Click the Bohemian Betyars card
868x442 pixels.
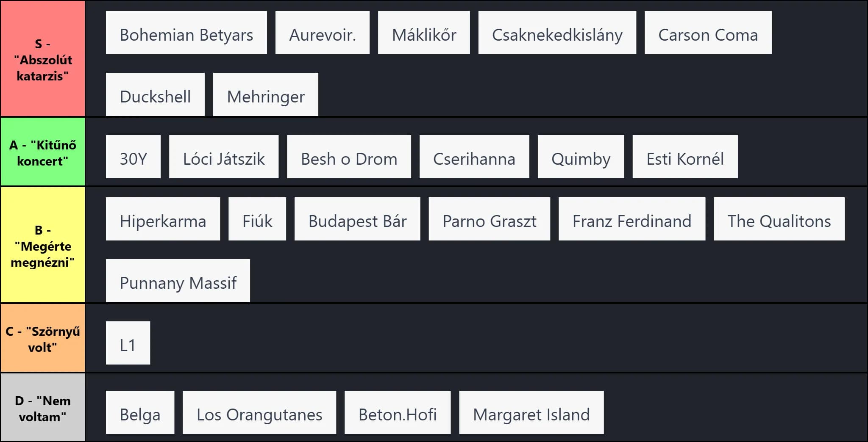(x=186, y=33)
